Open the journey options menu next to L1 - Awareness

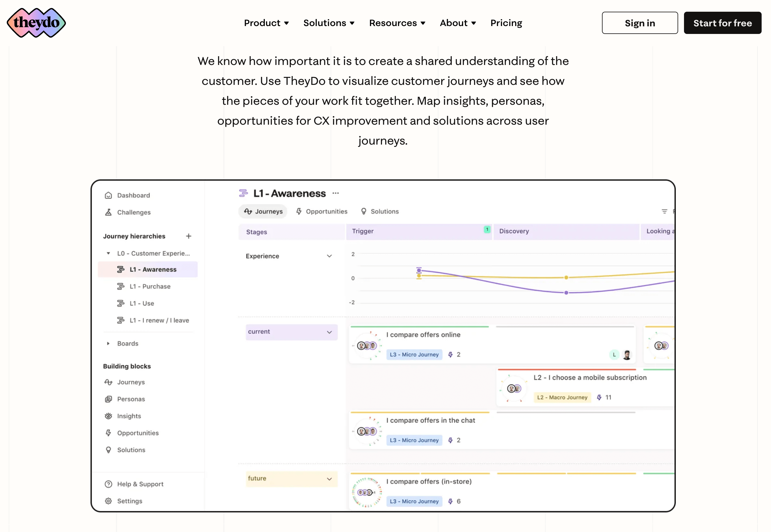coord(336,193)
